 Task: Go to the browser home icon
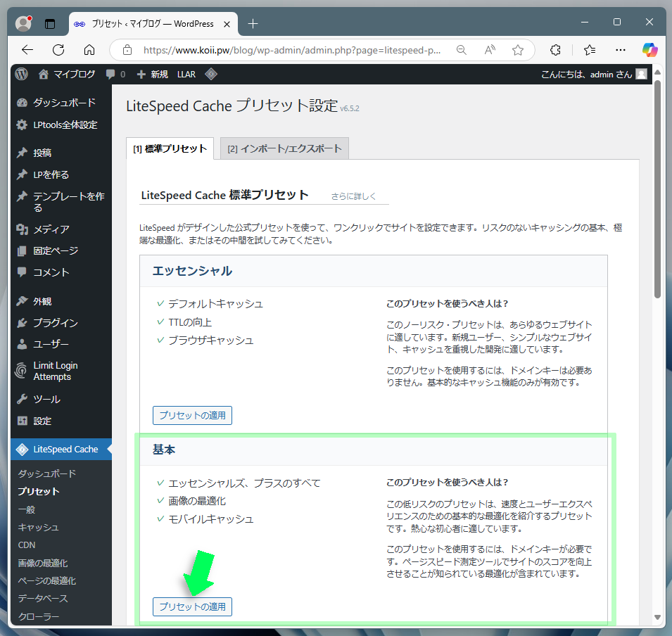pos(89,50)
